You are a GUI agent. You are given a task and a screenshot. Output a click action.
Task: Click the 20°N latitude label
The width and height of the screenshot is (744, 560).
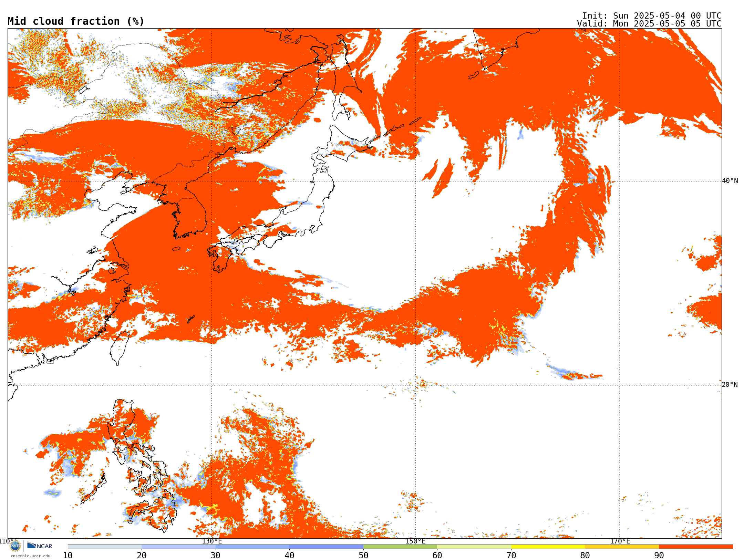730,385
